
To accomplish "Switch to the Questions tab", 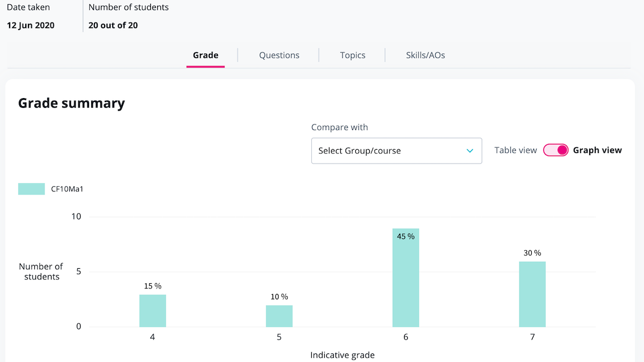I will click(x=279, y=55).
